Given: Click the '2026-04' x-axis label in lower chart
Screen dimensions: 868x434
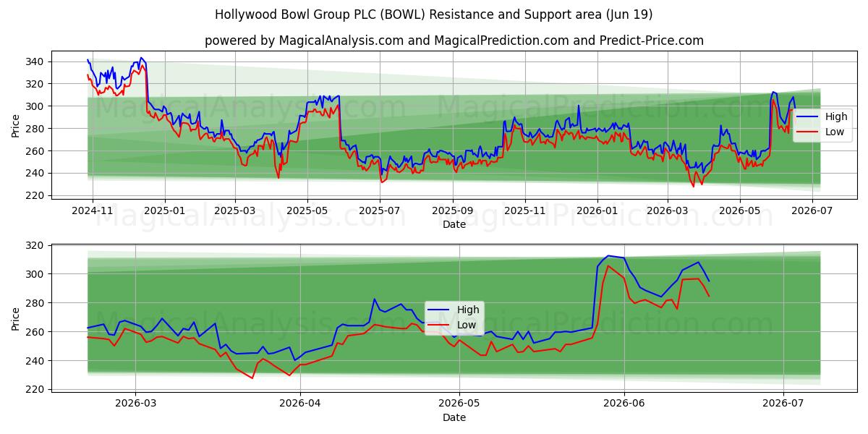Looking at the screenshot, I should click(300, 404).
